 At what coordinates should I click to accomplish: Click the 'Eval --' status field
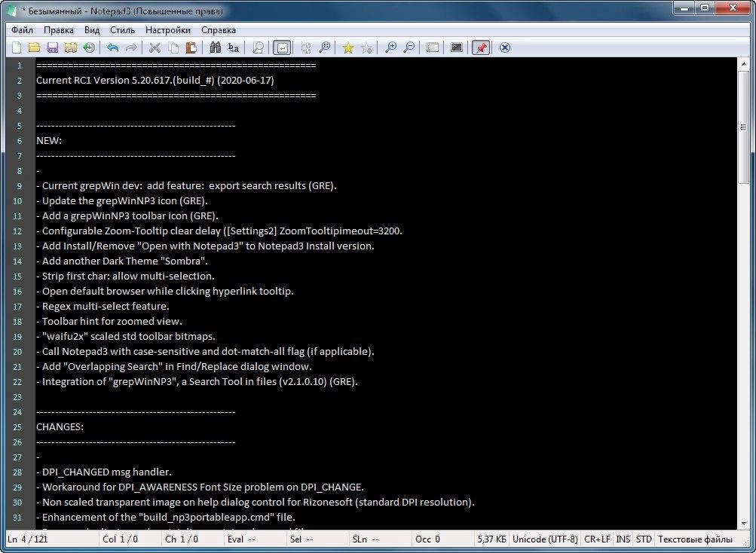(254, 539)
